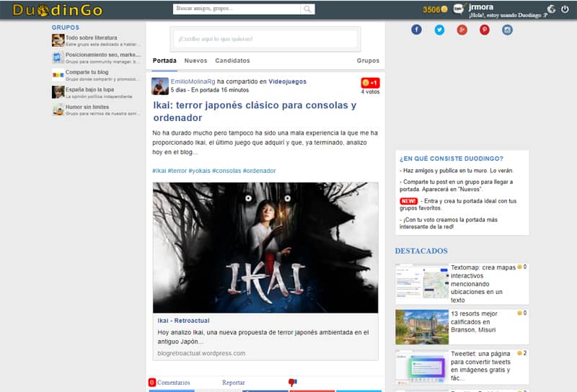The height and width of the screenshot is (392, 577).
Task: Open Textomap mapas interactivos featured post
Action: click(483, 284)
